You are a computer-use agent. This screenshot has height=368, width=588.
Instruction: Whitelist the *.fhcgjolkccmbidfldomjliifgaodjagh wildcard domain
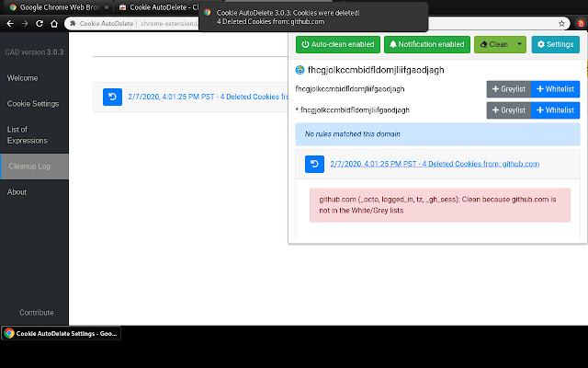pyautogui.click(x=555, y=110)
